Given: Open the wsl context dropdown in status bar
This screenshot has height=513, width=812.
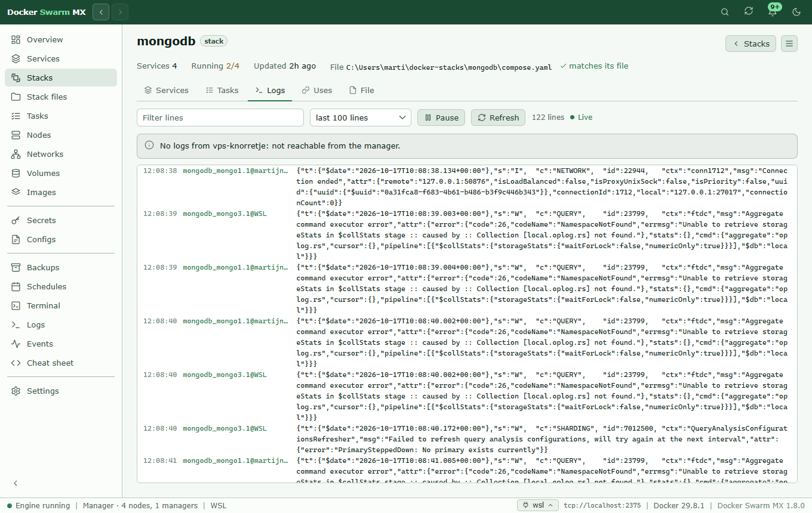Looking at the screenshot, I should click(x=538, y=505).
